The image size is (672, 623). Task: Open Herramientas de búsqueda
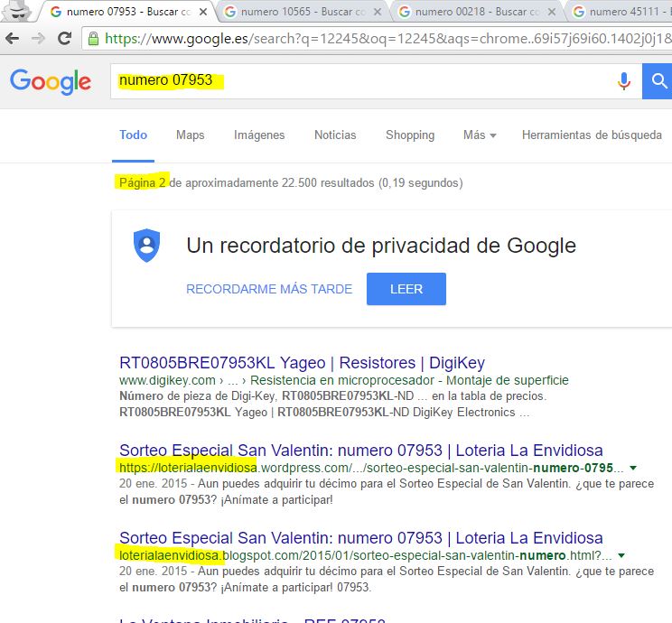(592, 135)
